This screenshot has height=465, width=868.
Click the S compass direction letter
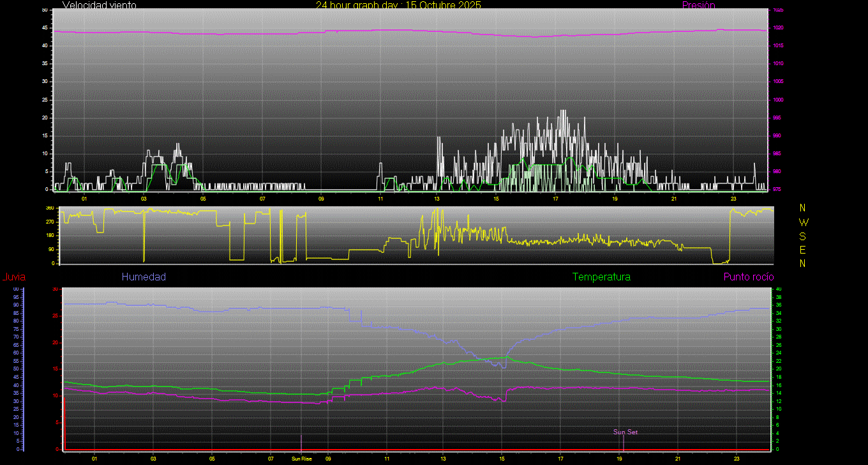coord(803,236)
